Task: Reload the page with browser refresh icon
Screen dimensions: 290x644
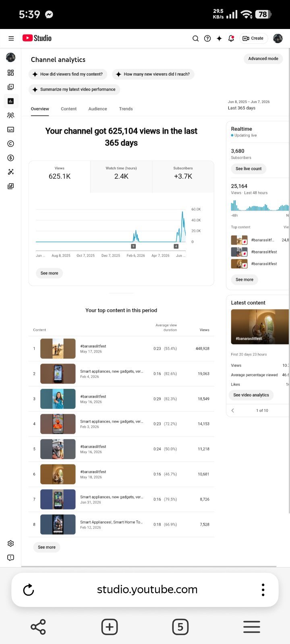Action: 29,590
